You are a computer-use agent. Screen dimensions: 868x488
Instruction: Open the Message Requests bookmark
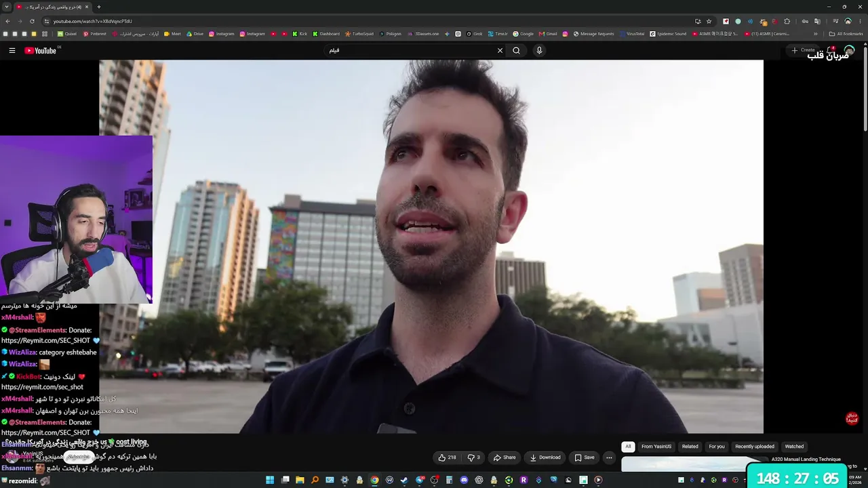pyautogui.click(x=593, y=34)
